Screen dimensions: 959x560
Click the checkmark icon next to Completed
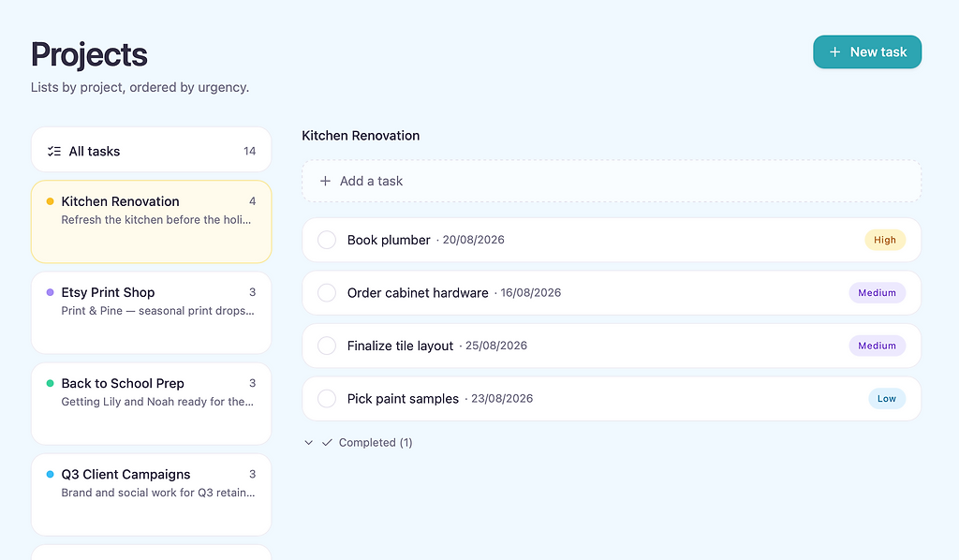(x=327, y=443)
